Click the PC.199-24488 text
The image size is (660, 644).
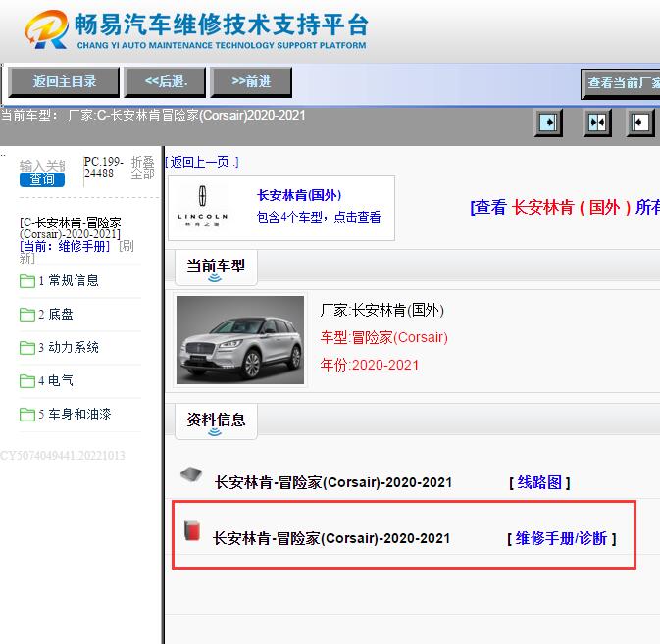click(x=104, y=168)
